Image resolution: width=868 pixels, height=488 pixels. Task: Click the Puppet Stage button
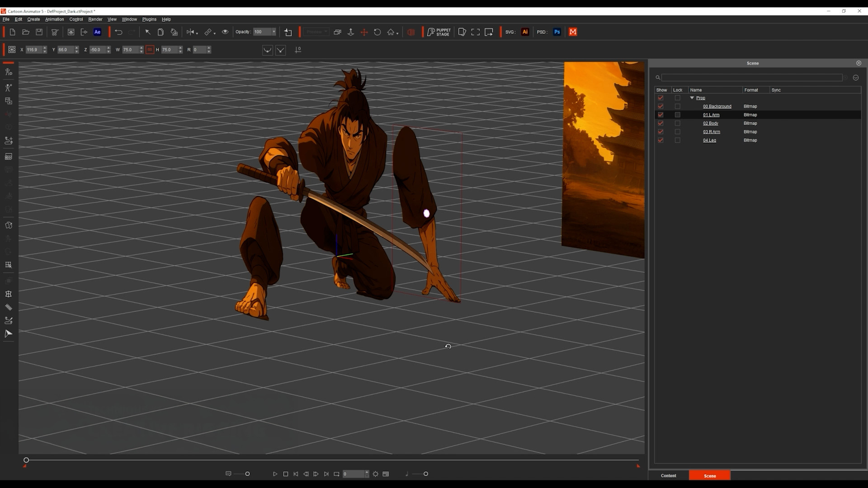(x=439, y=32)
